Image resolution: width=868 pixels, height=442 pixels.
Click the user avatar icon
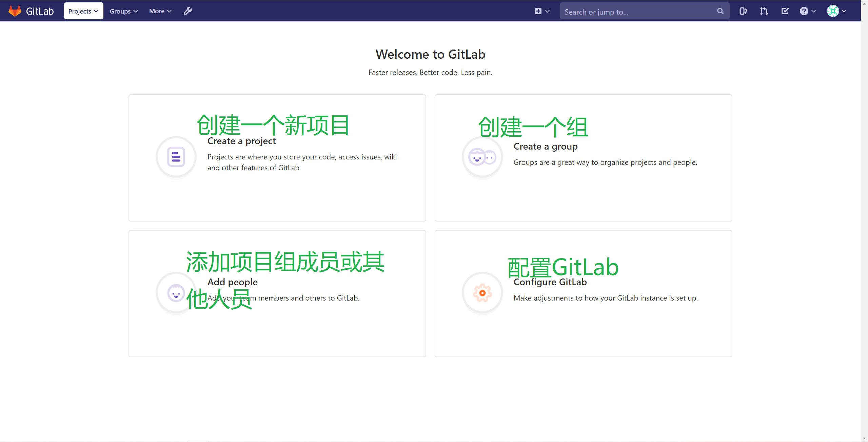(833, 11)
